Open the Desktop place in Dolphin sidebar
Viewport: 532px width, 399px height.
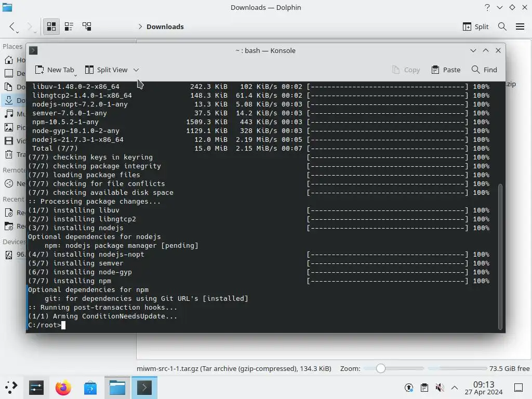tap(14, 73)
